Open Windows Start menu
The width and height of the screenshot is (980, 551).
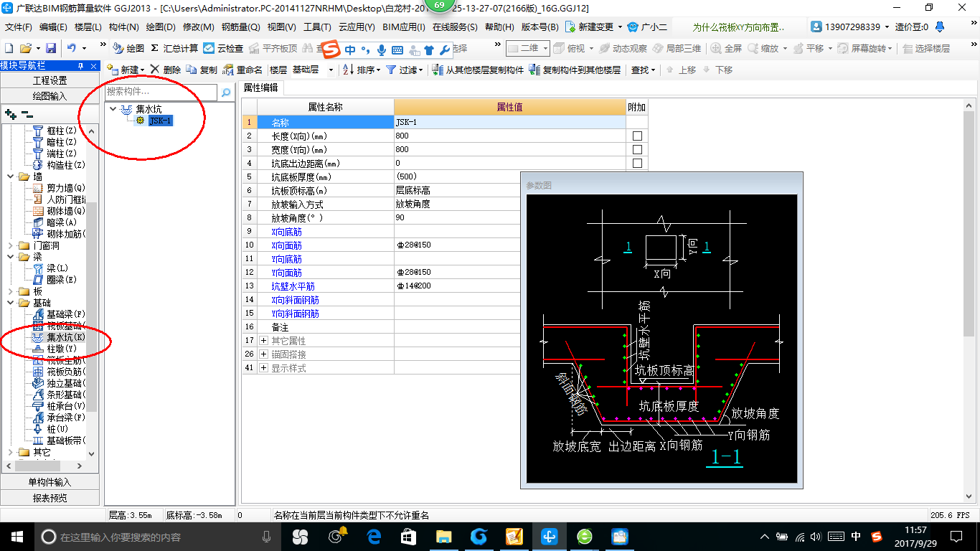pyautogui.click(x=17, y=536)
